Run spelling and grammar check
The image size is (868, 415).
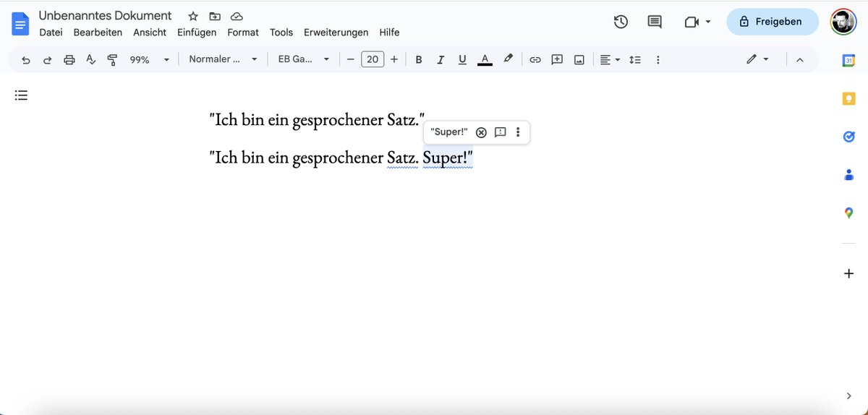(91, 60)
